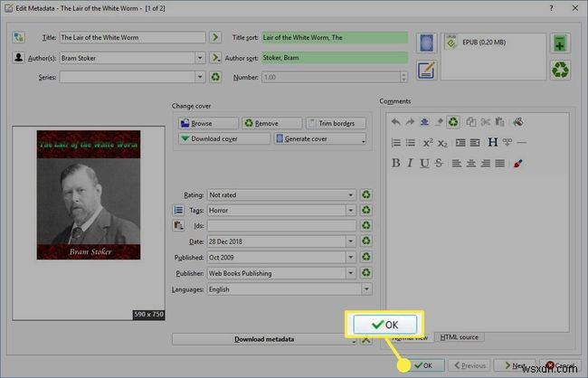Toggle bold in comments editor
588x378 pixels.
[395, 163]
